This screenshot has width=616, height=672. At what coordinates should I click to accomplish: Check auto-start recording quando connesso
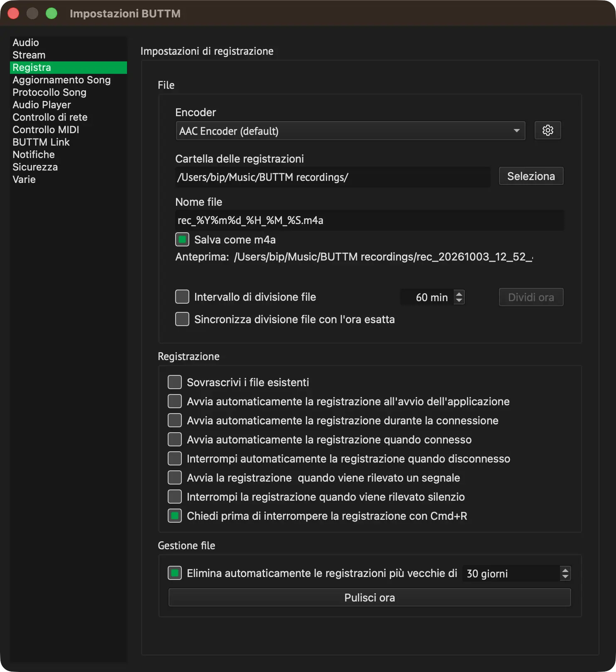pos(175,440)
